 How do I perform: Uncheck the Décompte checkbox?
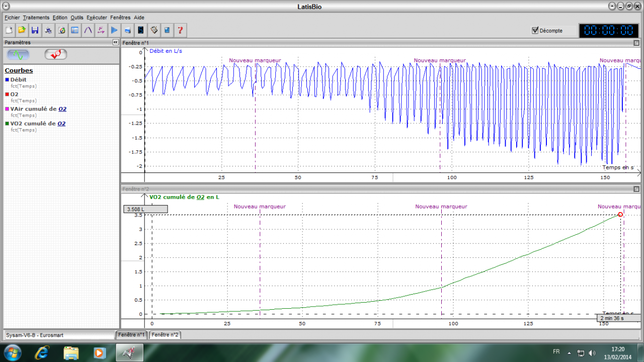[x=535, y=30]
